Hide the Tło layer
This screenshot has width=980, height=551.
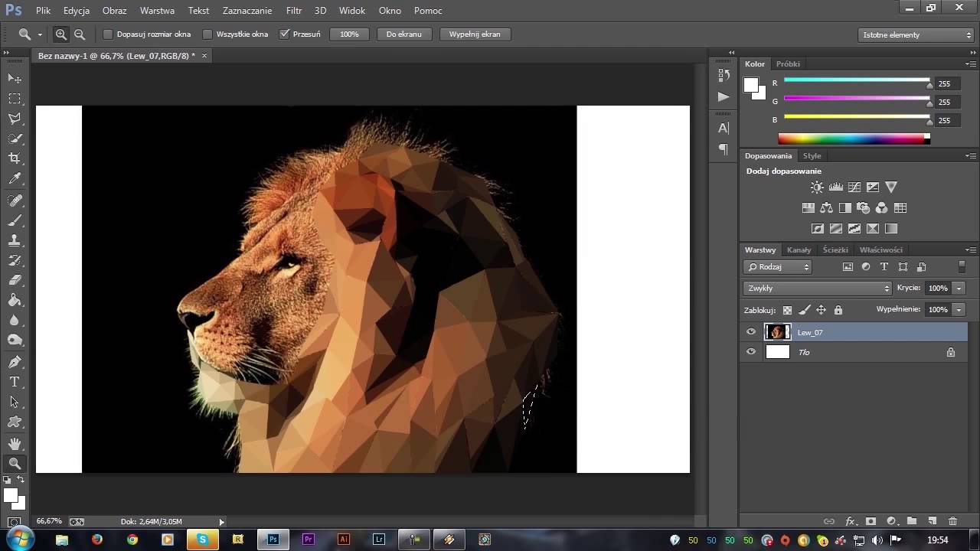click(751, 352)
